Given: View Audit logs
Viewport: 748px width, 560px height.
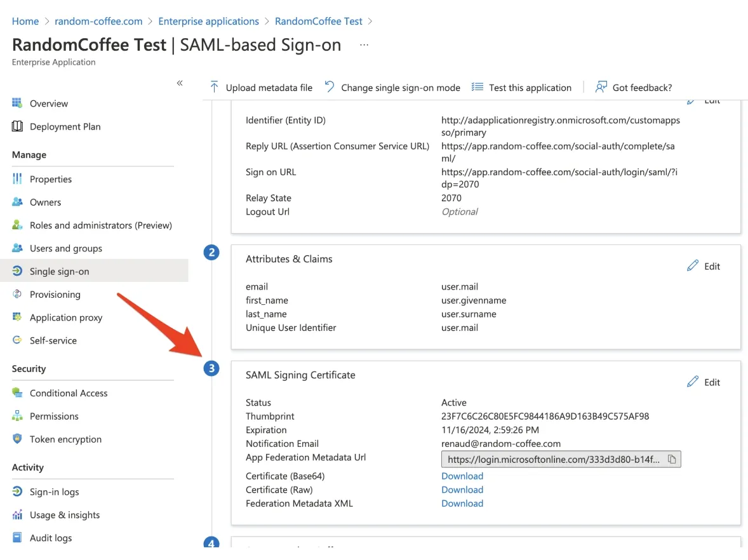Looking at the screenshot, I should 51,538.
